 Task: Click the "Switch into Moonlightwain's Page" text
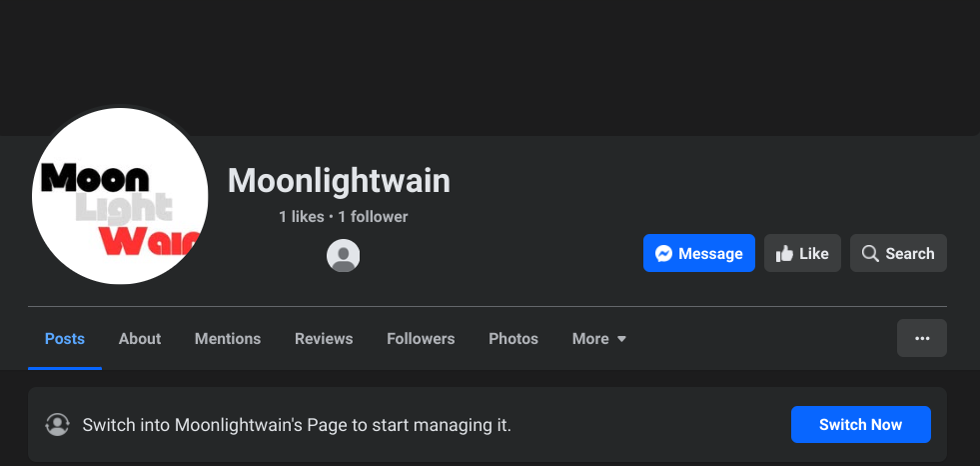(x=297, y=425)
